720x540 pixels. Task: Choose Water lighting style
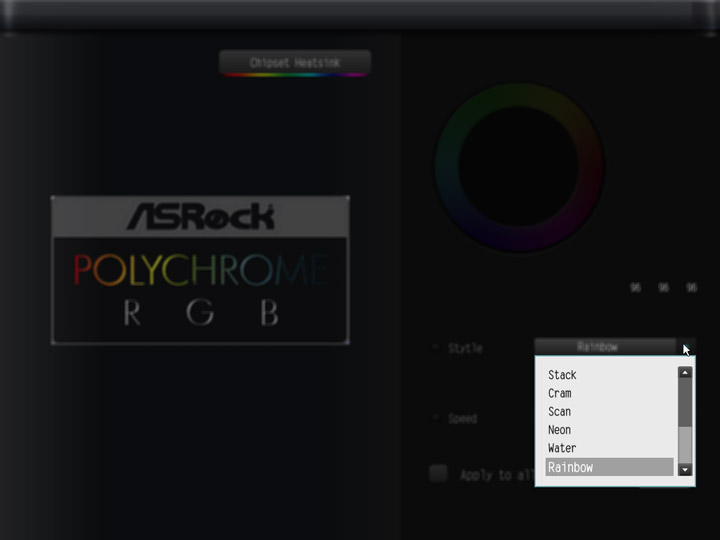tap(609, 448)
